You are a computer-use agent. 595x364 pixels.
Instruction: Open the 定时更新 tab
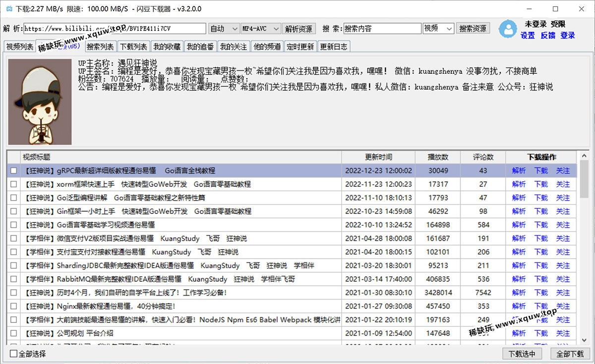(300, 47)
